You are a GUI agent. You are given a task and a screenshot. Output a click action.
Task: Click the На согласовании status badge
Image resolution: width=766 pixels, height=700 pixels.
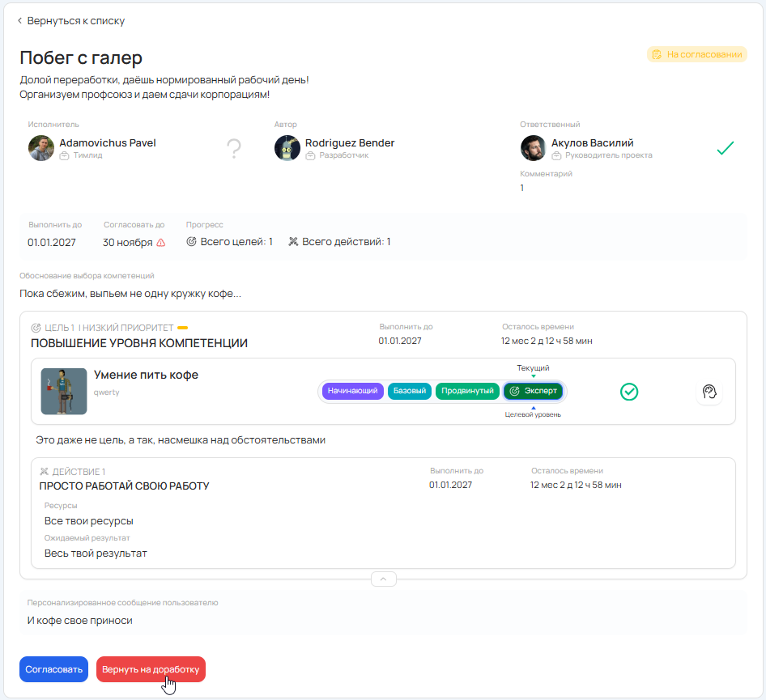[696, 54]
